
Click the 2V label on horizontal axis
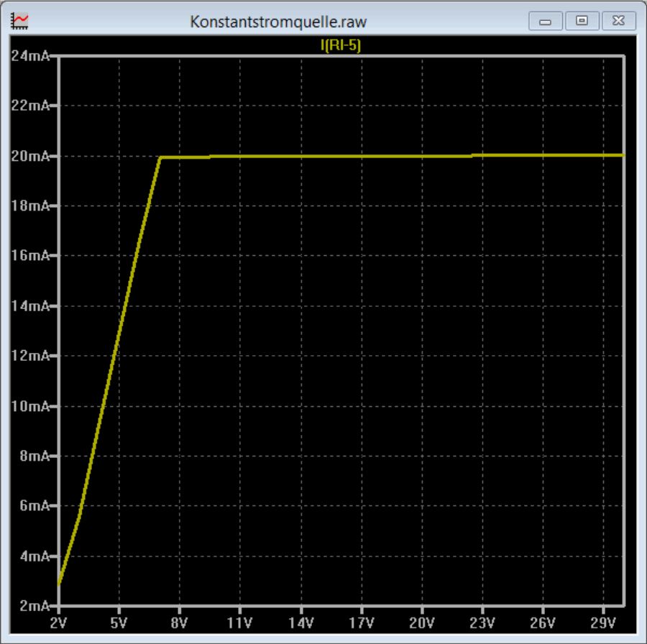click(58, 622)
